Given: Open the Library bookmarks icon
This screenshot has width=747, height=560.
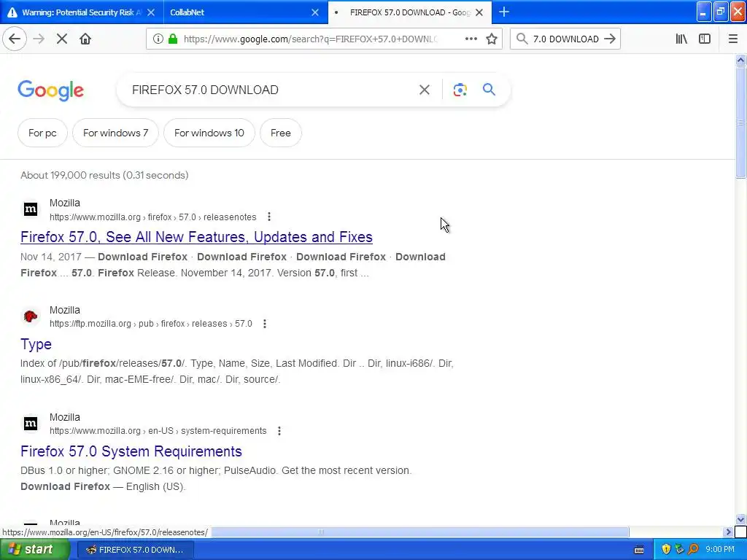Looking at the screenshot, I should [681, 39].
